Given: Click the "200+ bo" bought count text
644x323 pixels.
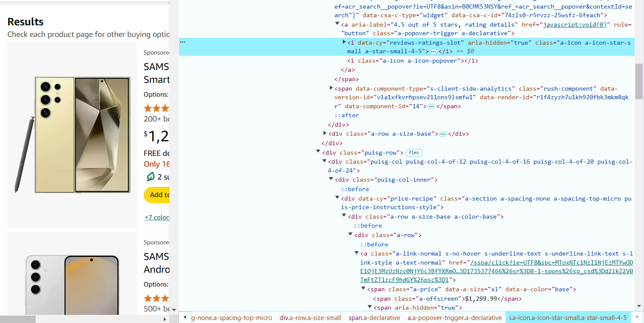Looking at the screenshot, I should tap(156, 119).
